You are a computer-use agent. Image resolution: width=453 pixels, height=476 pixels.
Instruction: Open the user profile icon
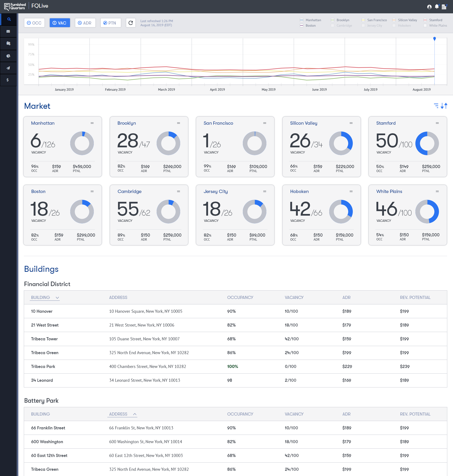pyautogui.click(x=429, y=7)
